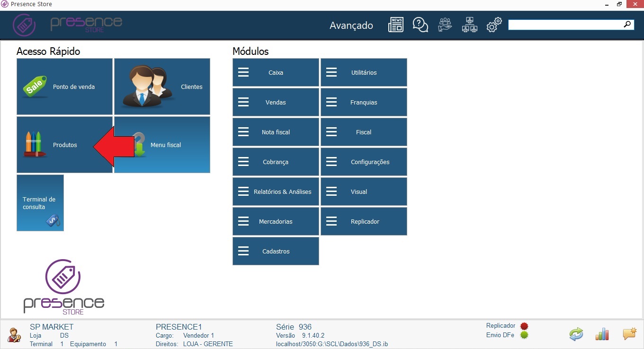This screenshot has width=644, height=349.
Task: Open the Ponto de venda tile
Action: (x=64, y=87)
